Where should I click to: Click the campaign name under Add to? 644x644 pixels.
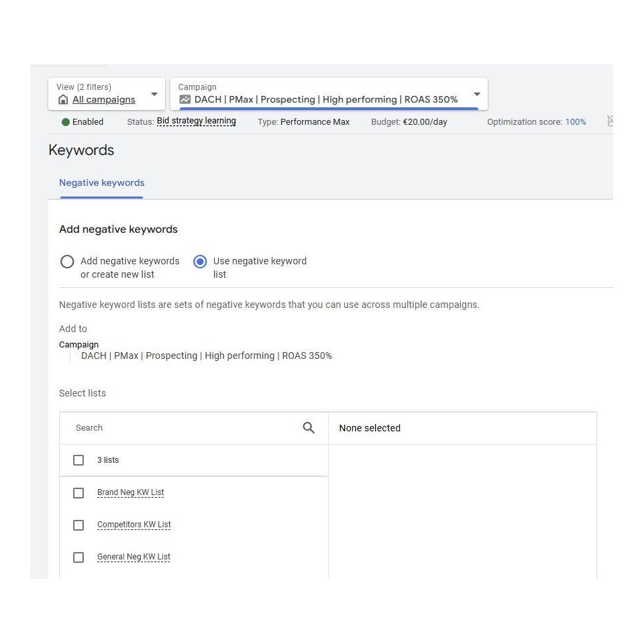(x=207, y=356)
